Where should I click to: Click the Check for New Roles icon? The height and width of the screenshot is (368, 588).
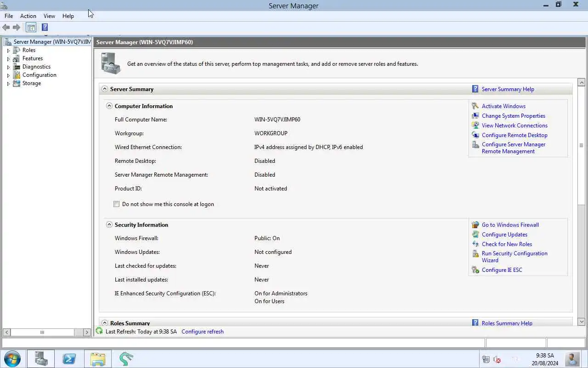pos(475,244)
